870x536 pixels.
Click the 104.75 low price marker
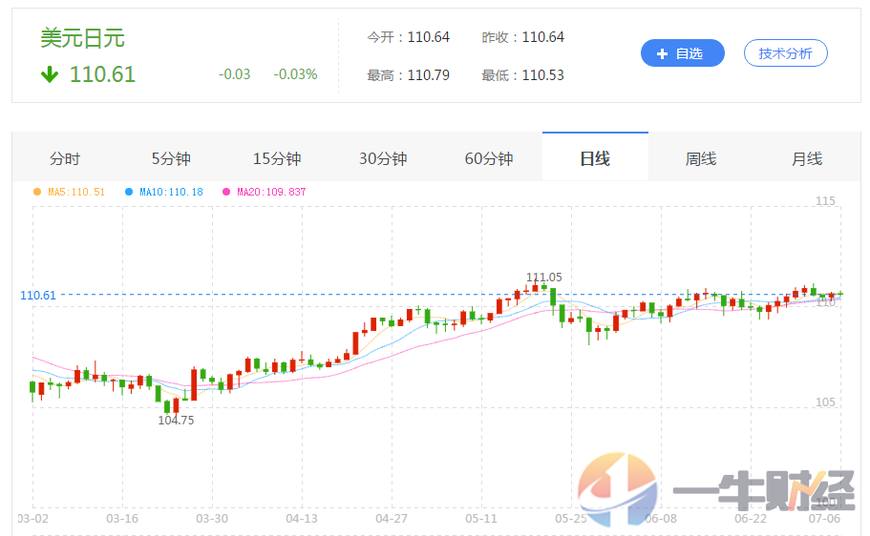[x=176, y=421]
